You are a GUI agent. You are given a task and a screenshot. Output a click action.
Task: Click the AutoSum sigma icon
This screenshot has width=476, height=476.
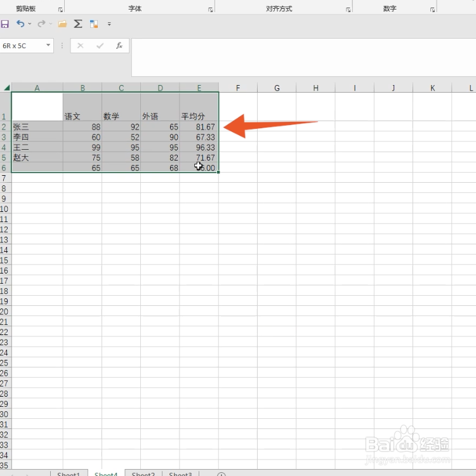coord(78,23)
